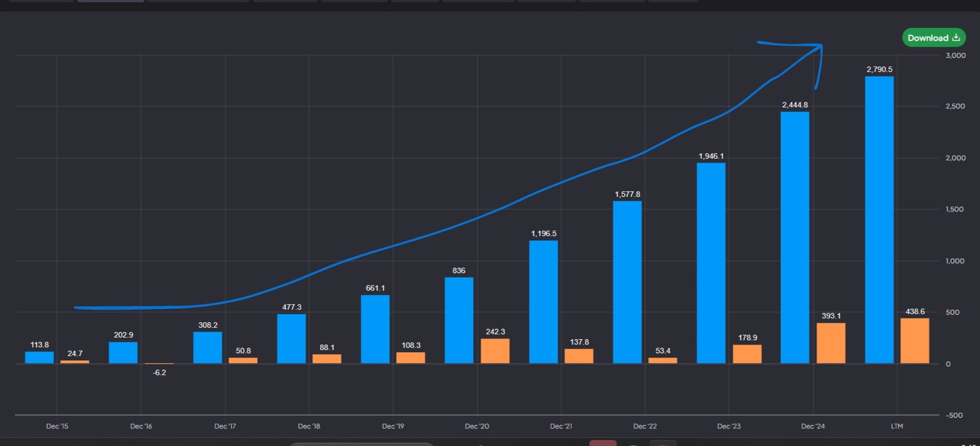
Task: Select the orange LTM bar labeled 438.6
Action: point(915,341)
